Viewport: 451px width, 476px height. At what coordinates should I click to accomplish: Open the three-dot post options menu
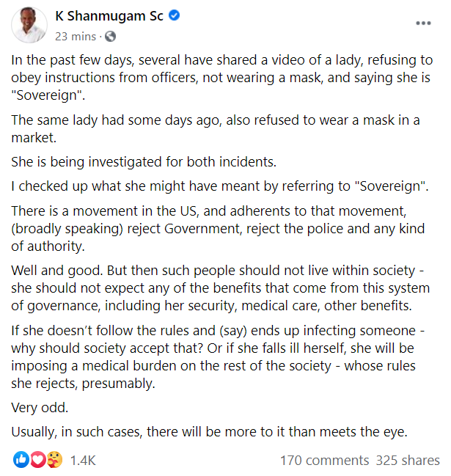[424, 23]
